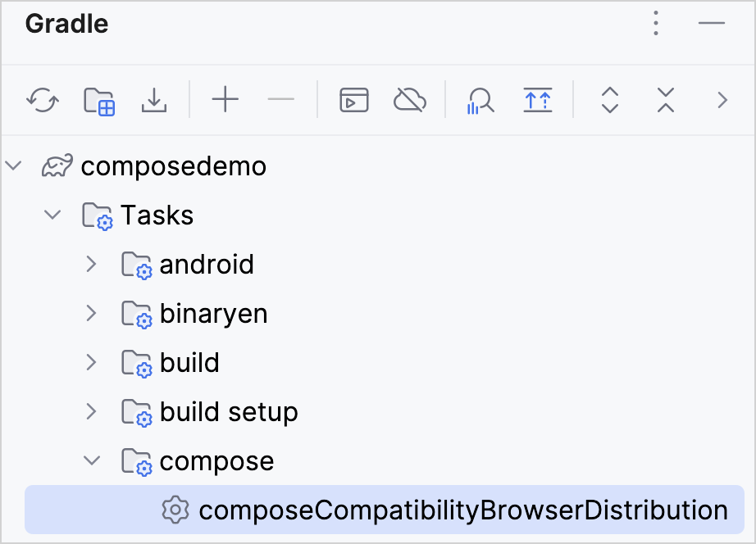Collapse all nodes in the task tree

point(664,100)
